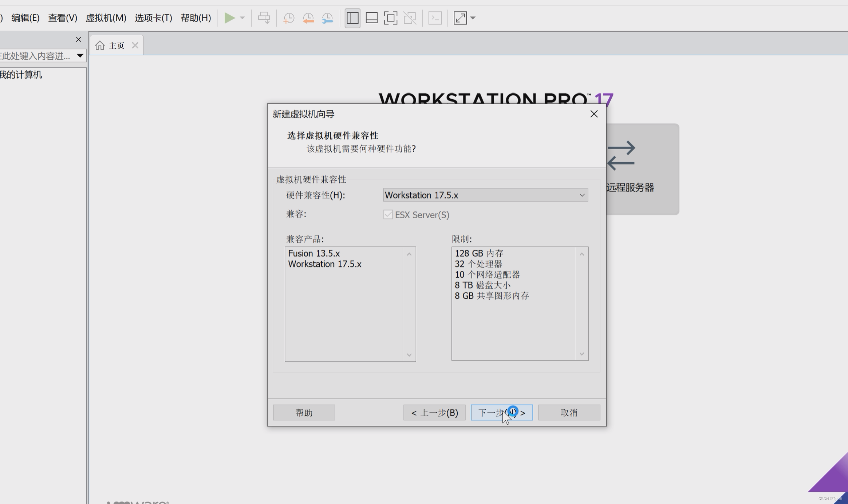
Task: Open the console view icon
Action: coord(435,18)
